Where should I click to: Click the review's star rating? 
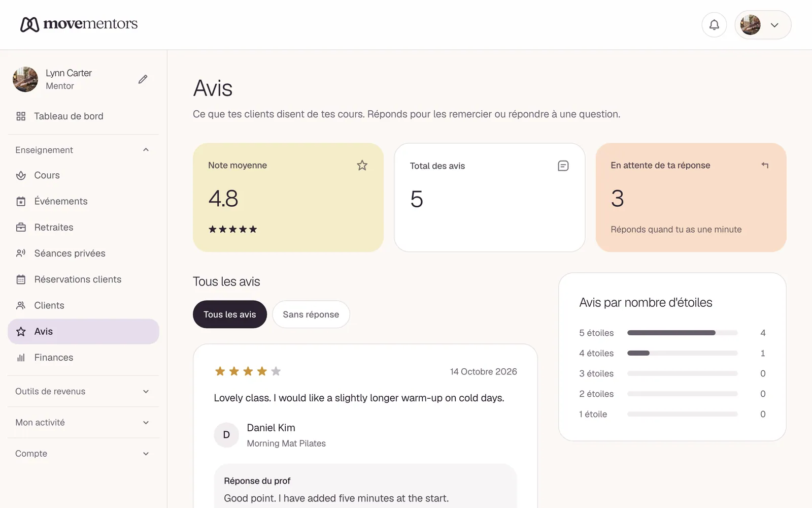click(248, 371)
